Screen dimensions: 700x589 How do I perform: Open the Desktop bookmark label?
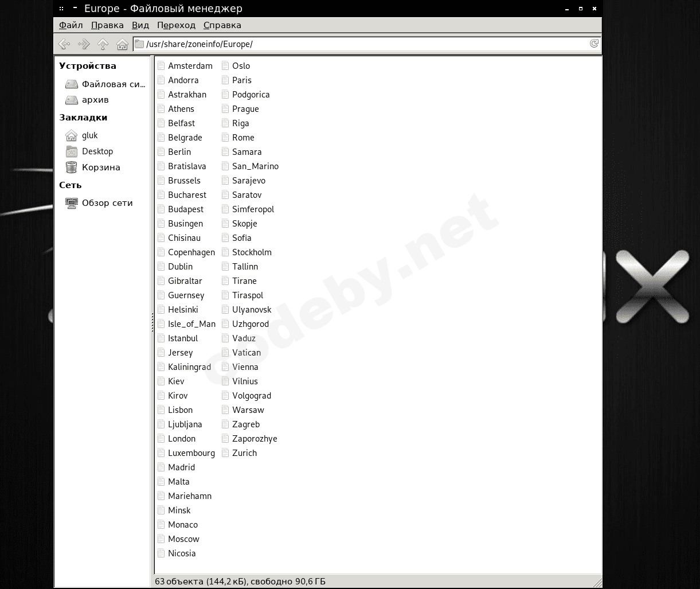(x=97, y=151)
